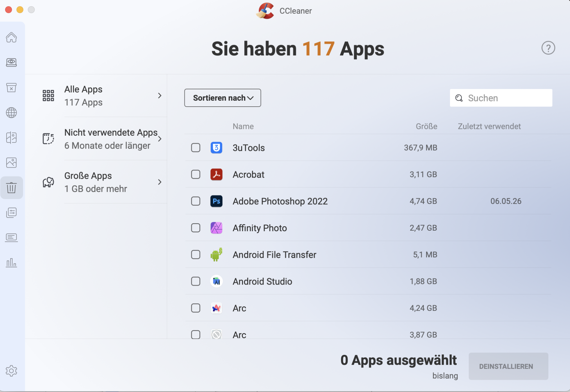The height and width of the screenshot is (392, 570).
Task: Select the Nicht verwendete Apps category label
Action: click(111, 133)
